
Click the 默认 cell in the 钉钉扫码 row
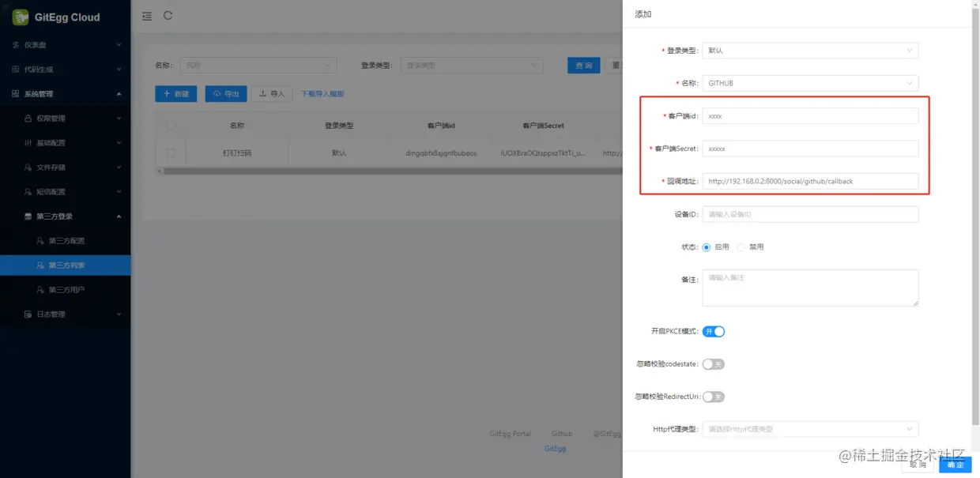[339, 153]
